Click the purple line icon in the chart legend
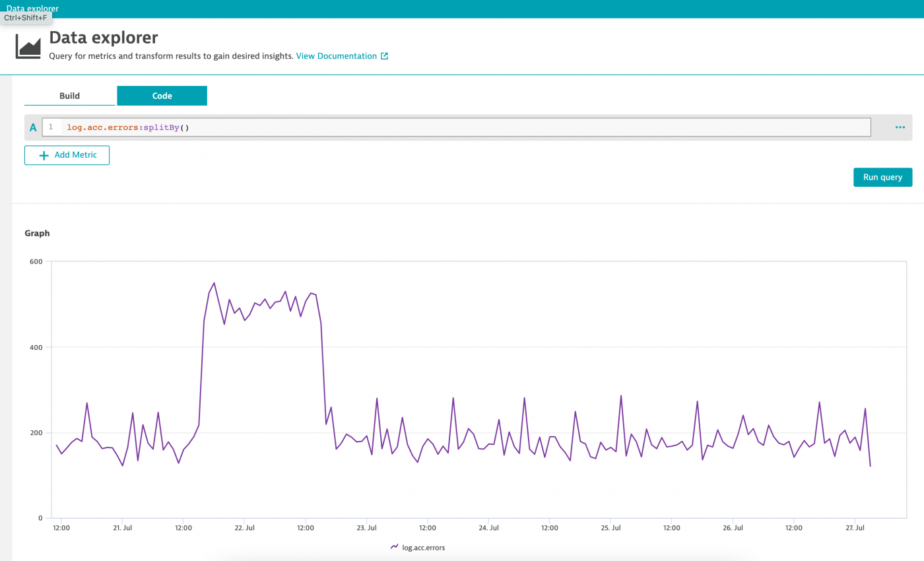 click(394, 547)
